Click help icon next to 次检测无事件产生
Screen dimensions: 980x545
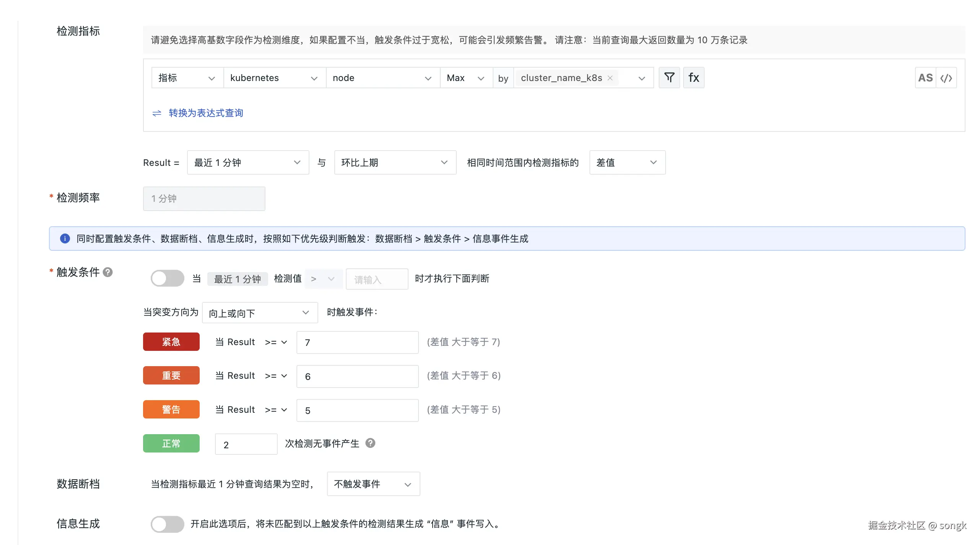pyautogui.click(x=370, y=443)
